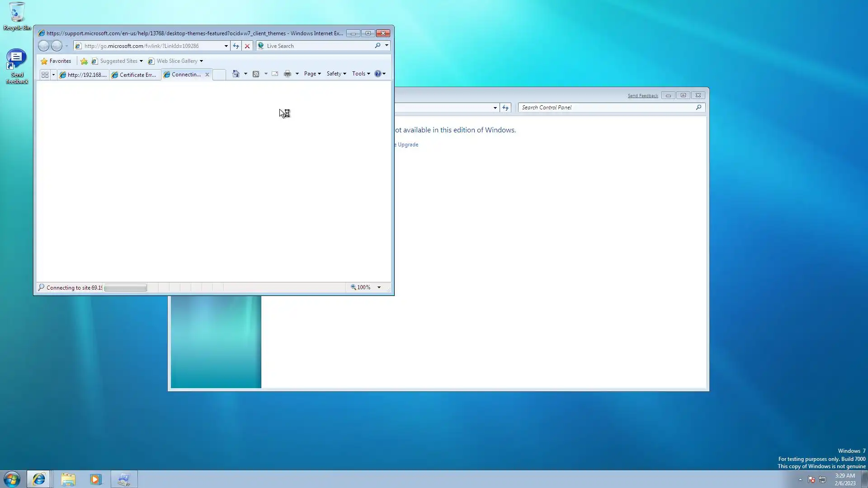Screen dimensions: 868x488
Task: Open the Windows Start orb
Action: tap(12, 479)
